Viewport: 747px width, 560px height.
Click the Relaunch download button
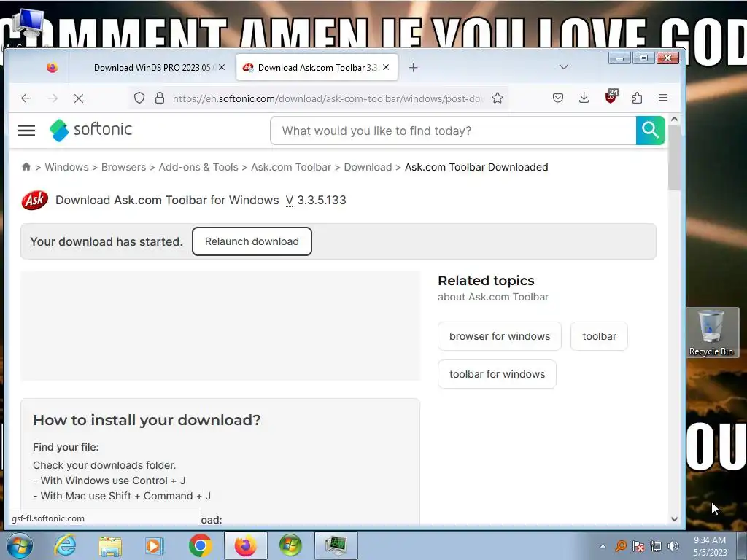pyautogui.click(x=252, y=241)
